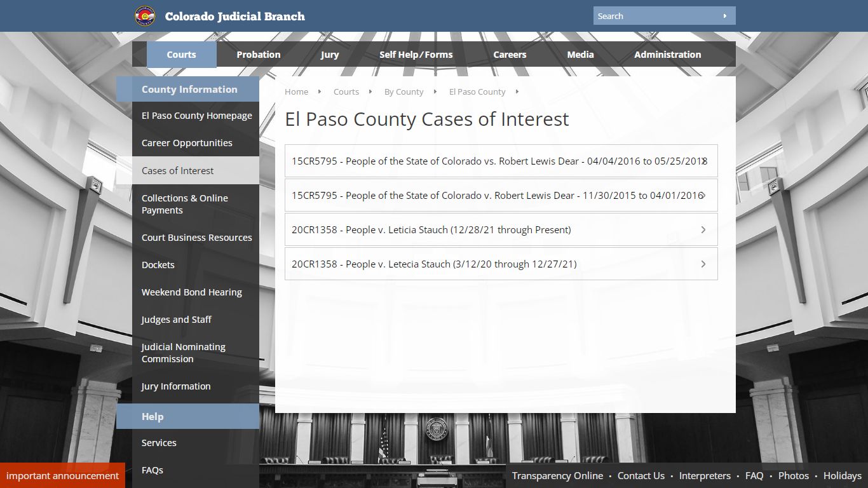This screenshot has width=868, height=488.
Task: Expand chevron for Robert Lewis Dear 04/04/2016 case
Action: click(703, 161)
